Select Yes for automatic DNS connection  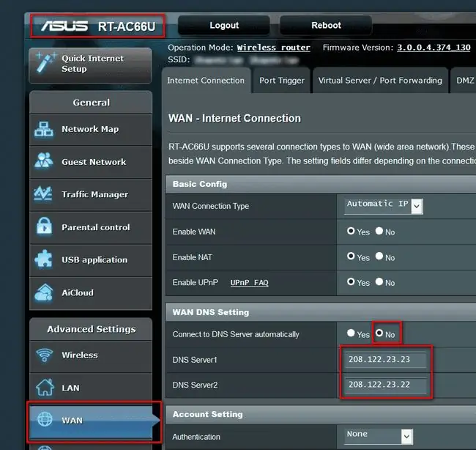coord(351,333)
